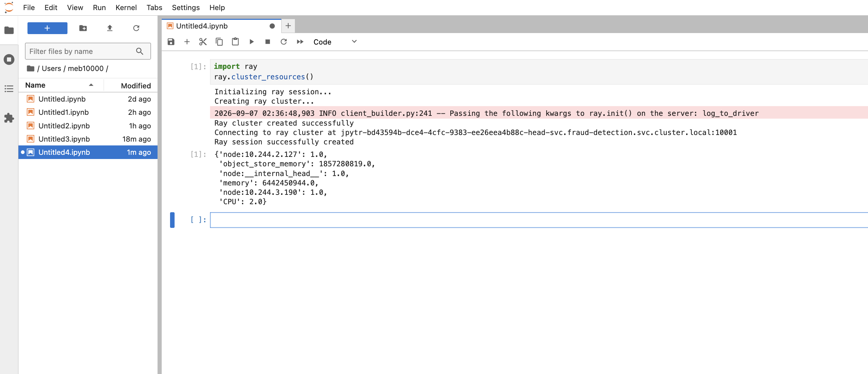Open the Edit menu
Image resolution: width=868 pixels, height=374 pixels.
pyautogui.click(x=51, y=8)
